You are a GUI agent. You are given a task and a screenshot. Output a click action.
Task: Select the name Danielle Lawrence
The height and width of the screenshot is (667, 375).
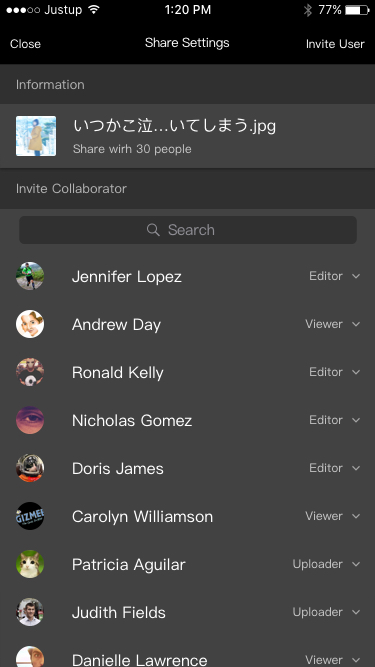(x=139, y=660)
